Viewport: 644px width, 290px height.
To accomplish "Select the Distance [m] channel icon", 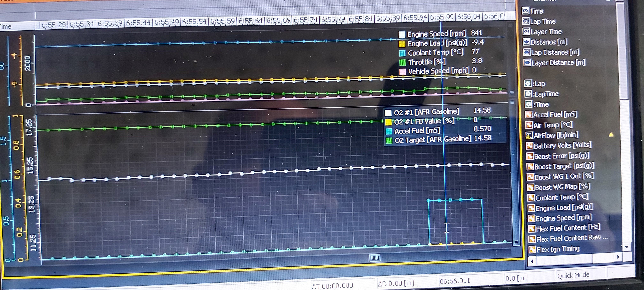I will [526, 42].
